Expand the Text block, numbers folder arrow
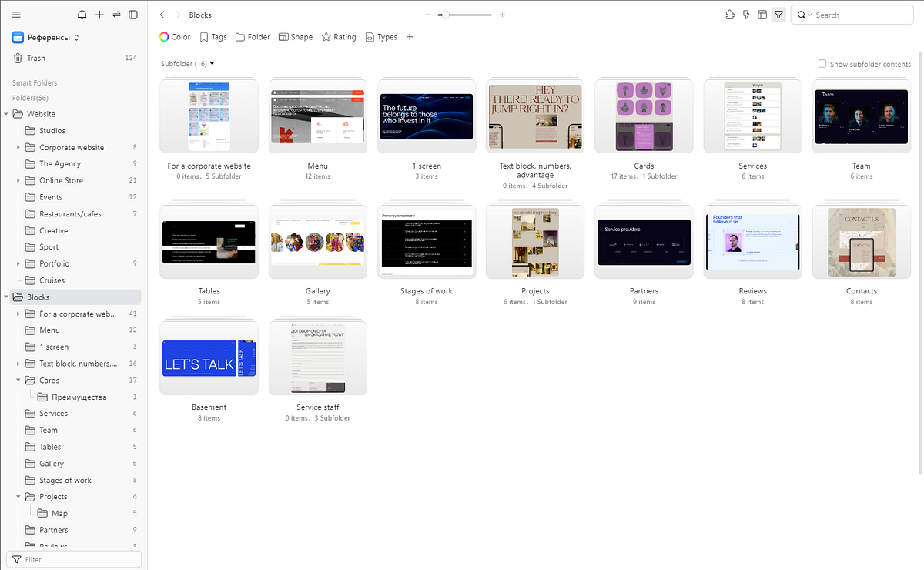This screenshot has width=924, height=570. [x=19, y=364]
